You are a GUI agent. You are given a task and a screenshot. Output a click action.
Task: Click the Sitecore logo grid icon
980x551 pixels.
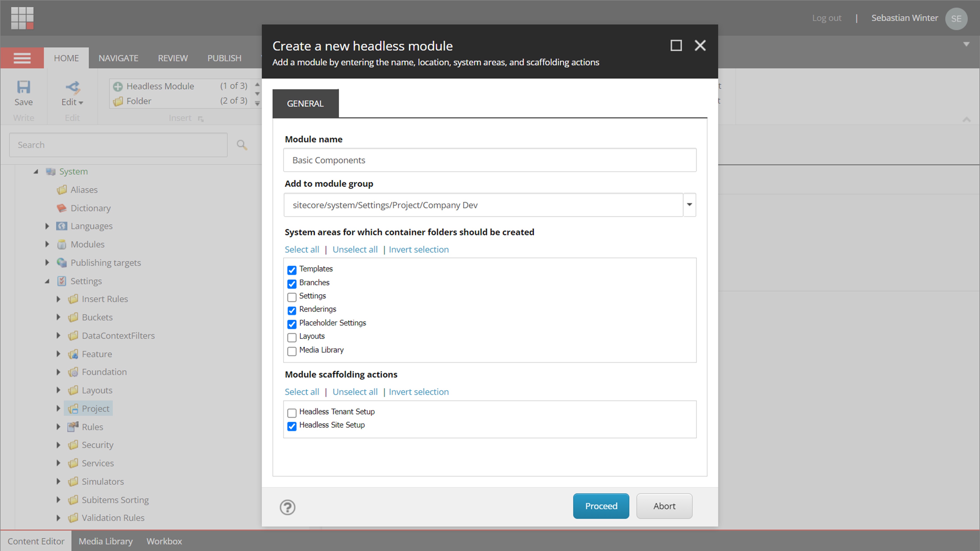[x=23, y=18]
